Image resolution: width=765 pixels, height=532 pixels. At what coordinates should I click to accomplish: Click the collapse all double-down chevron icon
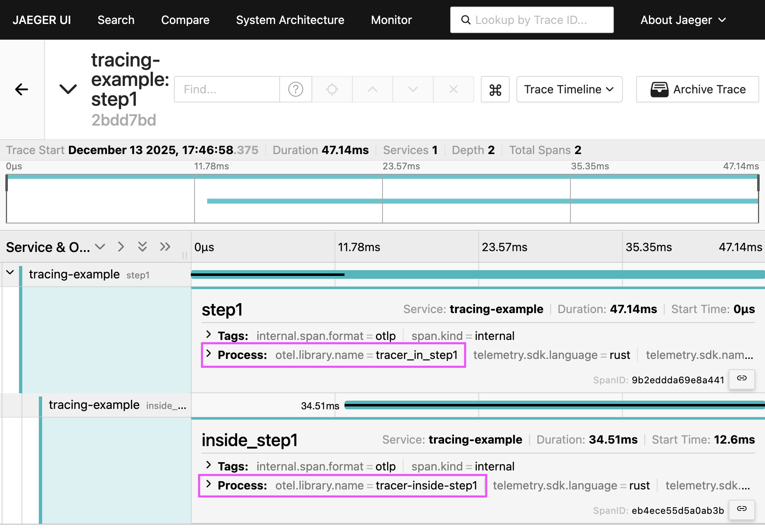click(x=143, y=247)
